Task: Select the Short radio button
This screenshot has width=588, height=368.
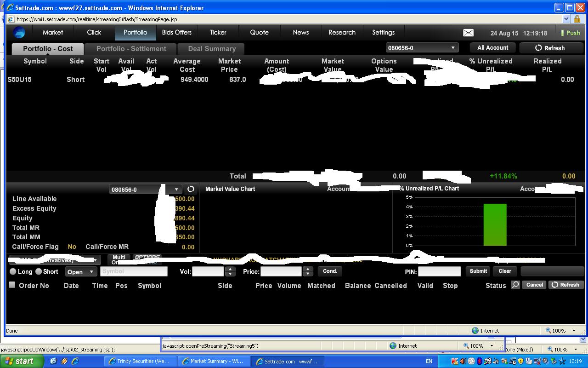Action: point(39,271)
